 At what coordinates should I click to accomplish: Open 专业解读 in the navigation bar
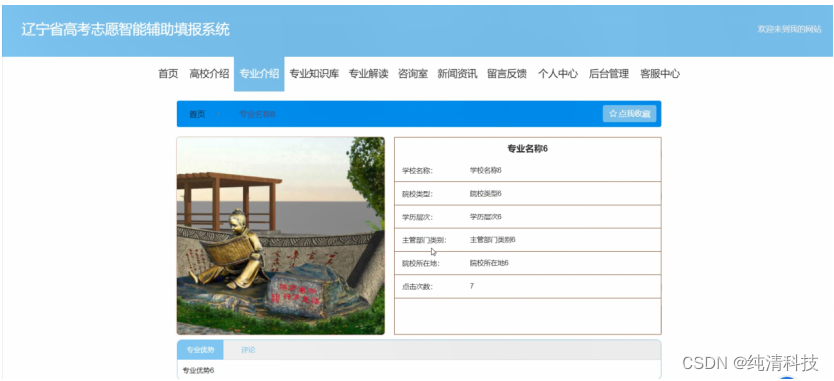[x=368, y=74]
